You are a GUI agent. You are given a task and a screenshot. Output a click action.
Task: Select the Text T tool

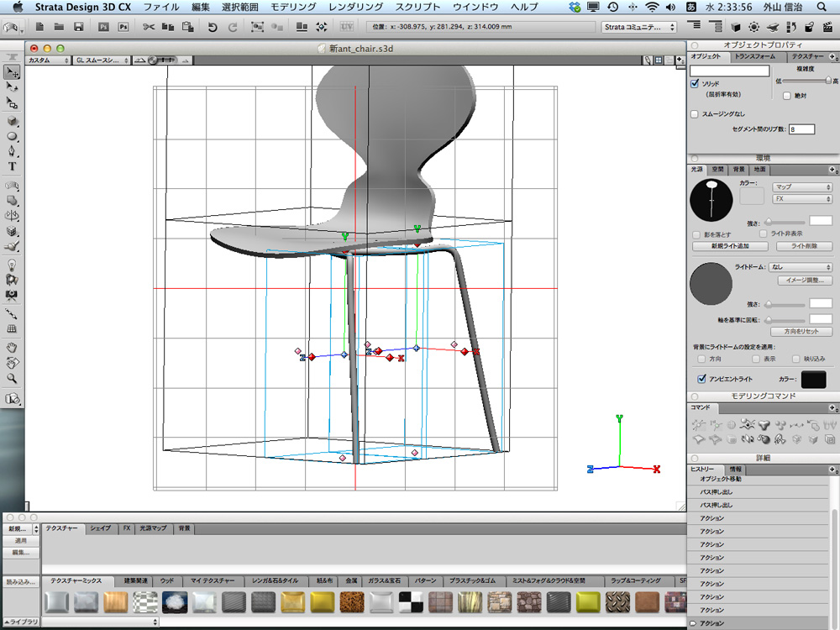12,166
